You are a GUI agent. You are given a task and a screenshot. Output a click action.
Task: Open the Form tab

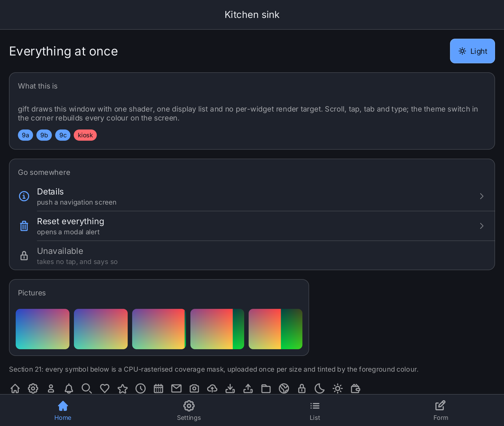click(x=441, y=410)
